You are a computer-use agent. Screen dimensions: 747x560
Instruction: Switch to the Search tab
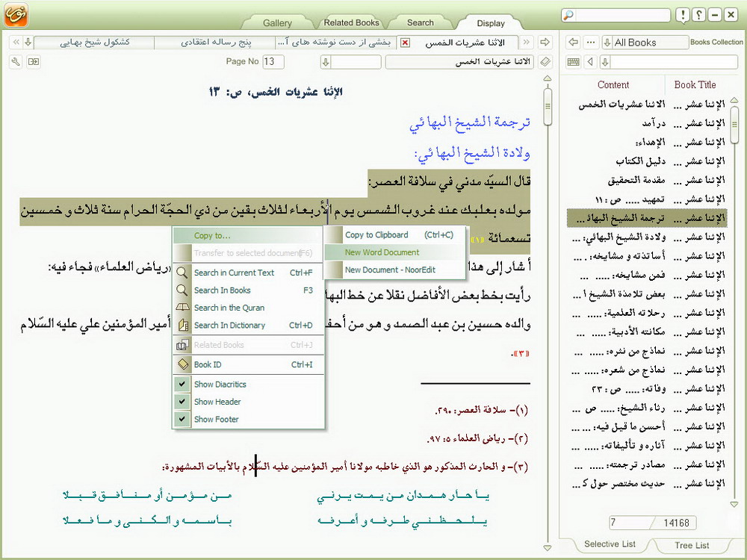click(420, 22)
